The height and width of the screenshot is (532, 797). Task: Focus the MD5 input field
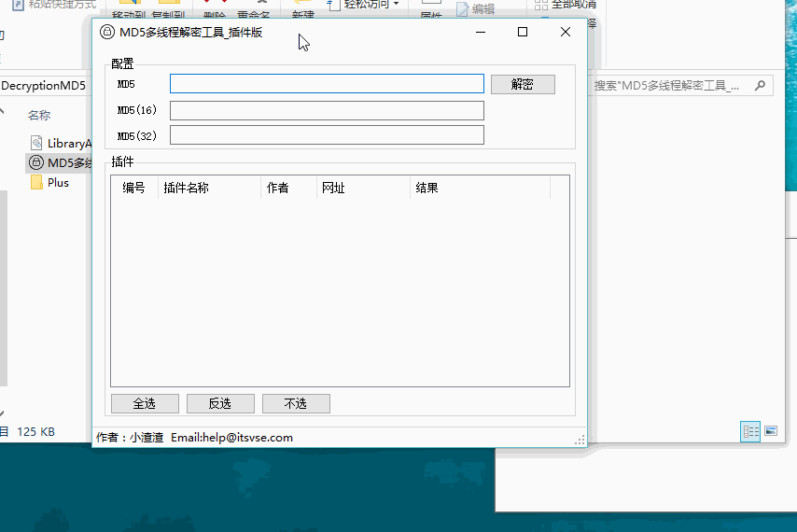click(x=327, y=84)
